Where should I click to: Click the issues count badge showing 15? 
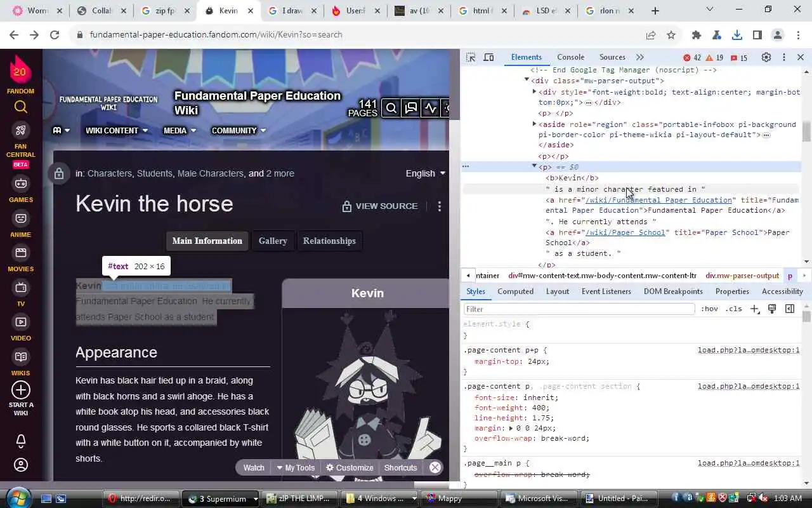pos(739,58)
